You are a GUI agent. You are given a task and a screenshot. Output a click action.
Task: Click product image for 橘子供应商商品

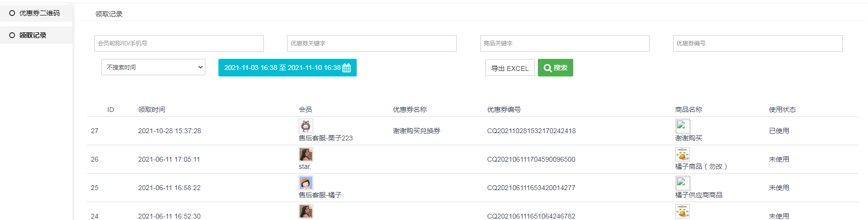[x=682, y=183]
